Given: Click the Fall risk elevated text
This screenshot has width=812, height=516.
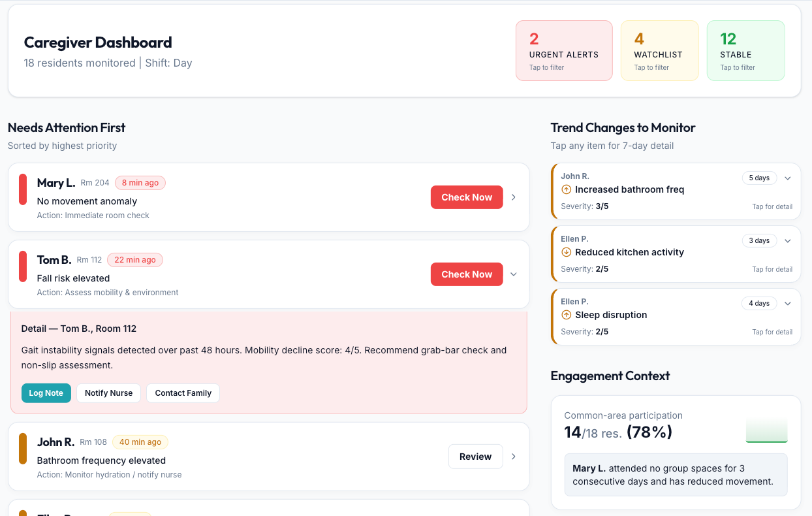Looking at the screenshot, I should click(x=73, y=278).
